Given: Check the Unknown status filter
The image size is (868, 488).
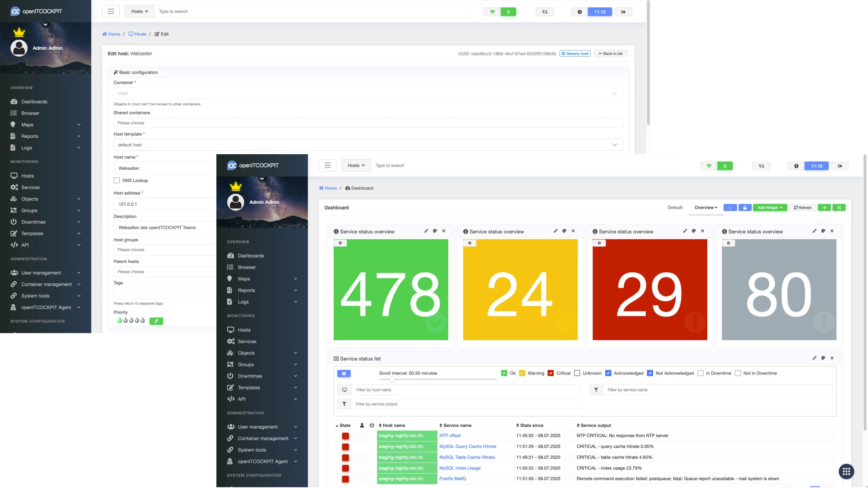Looking at the screenshot, I should point(577,373).
